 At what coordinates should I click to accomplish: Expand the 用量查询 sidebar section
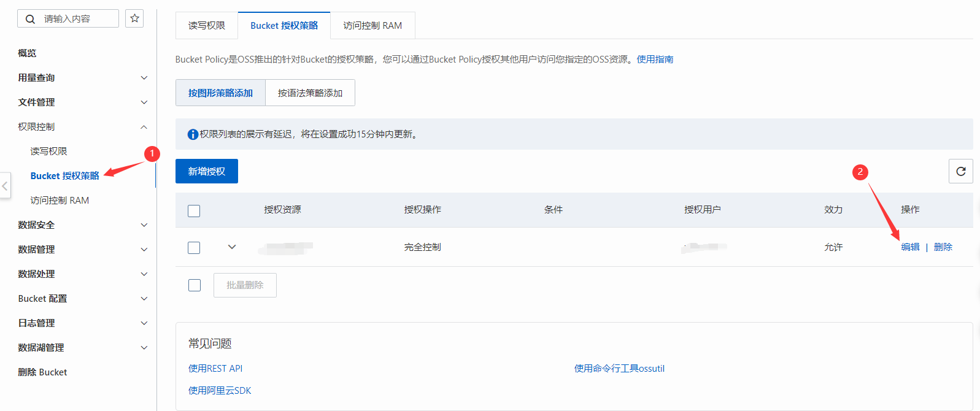pos(144,78)
